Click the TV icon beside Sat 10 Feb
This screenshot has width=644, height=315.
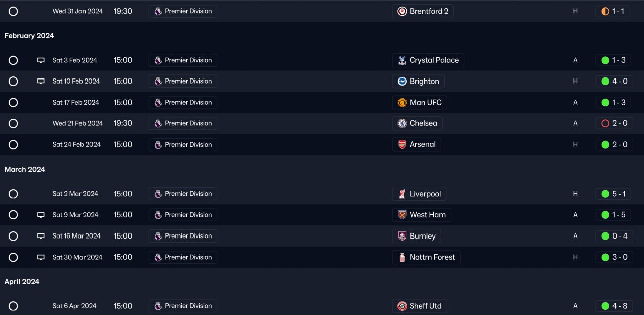(x=41, y=82)
